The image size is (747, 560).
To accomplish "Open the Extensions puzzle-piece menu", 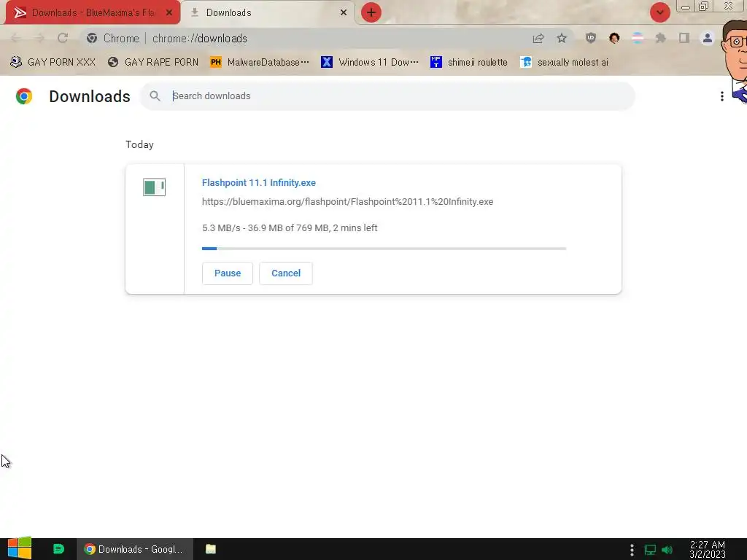I will click(x=661, y=38).
